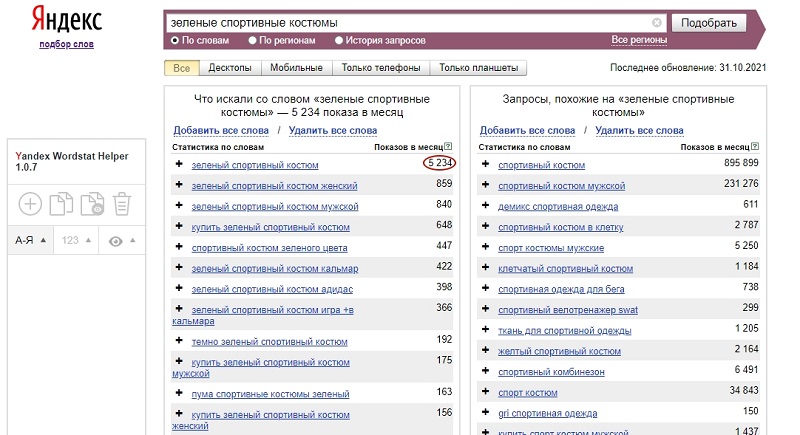Click left column 'Добавить все слова' link
800x435 pixels.
[221, 130]
